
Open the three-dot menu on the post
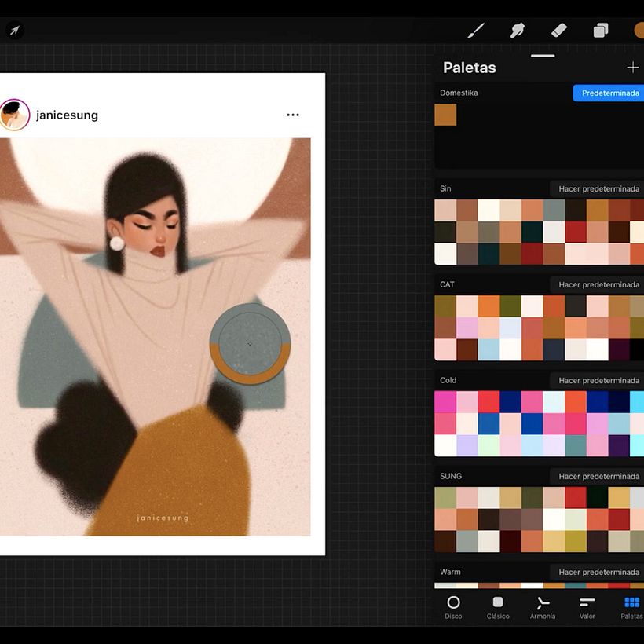(x=293, y=115)
